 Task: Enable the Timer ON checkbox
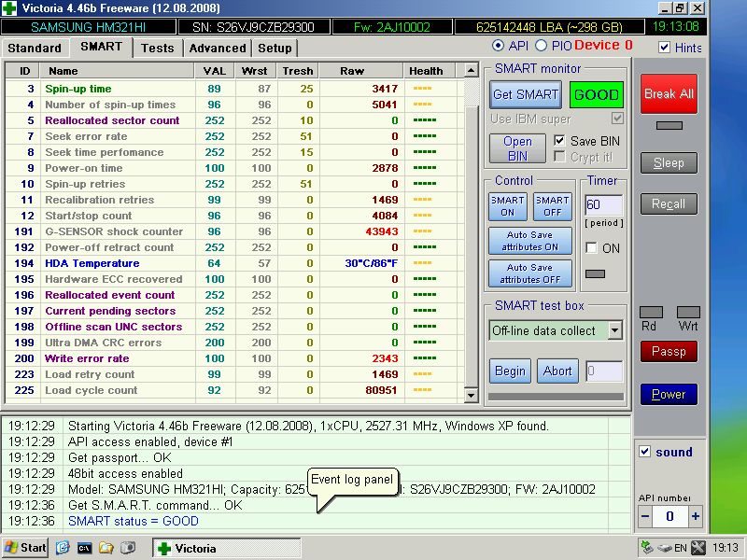coord(591,247)
